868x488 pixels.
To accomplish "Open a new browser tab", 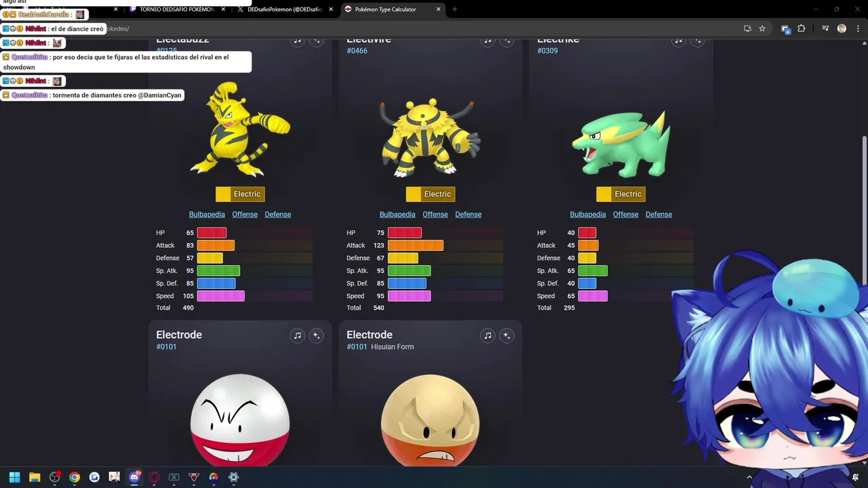I will 454,9.
